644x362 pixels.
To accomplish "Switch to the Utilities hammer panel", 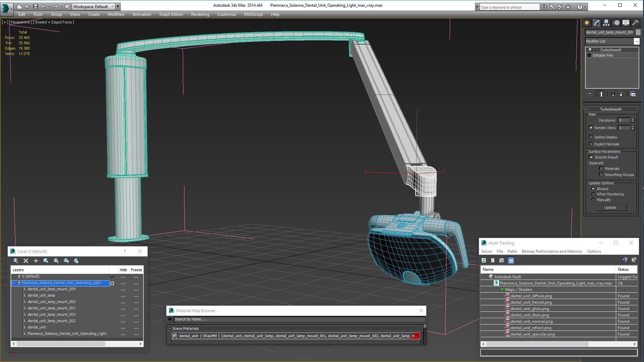I will click(635, 23).
